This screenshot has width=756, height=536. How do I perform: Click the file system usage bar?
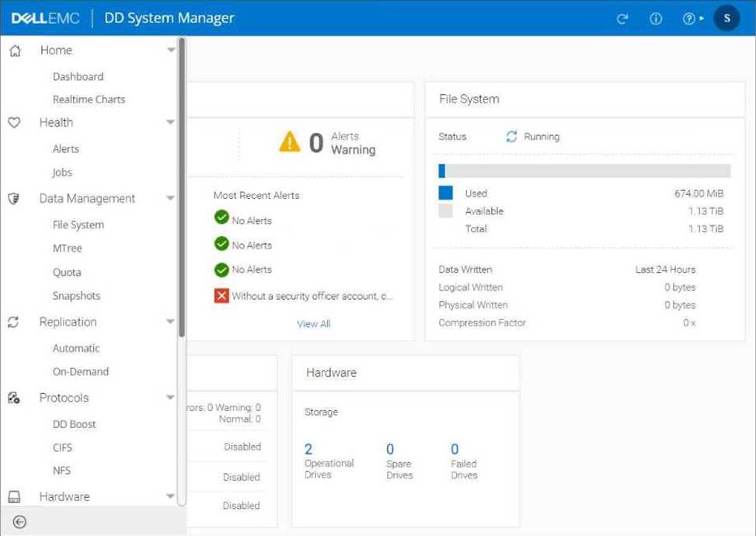[x=584, y=171]
